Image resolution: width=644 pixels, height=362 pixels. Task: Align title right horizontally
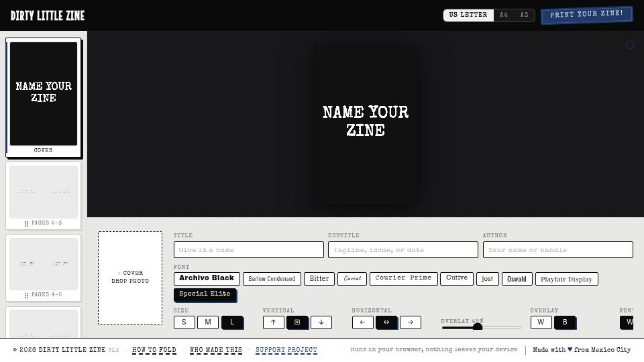411,322
